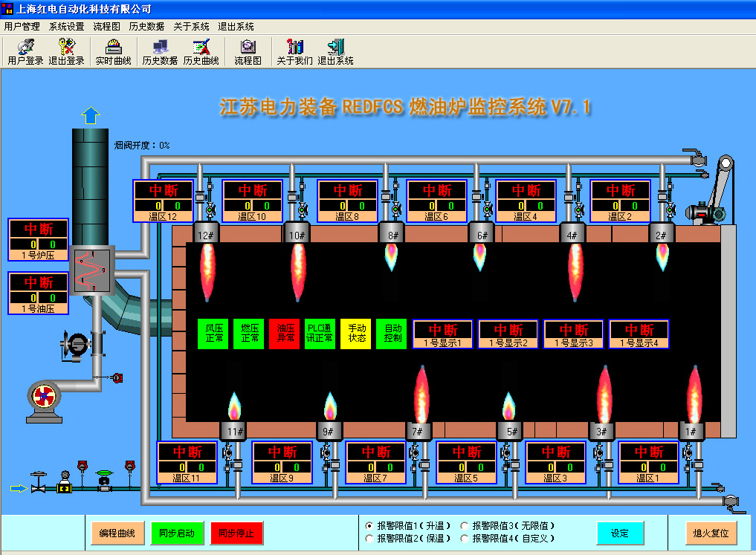Open the 用户管理 menu
Screen dimensions: 756x555
click(x=22, y=27)
